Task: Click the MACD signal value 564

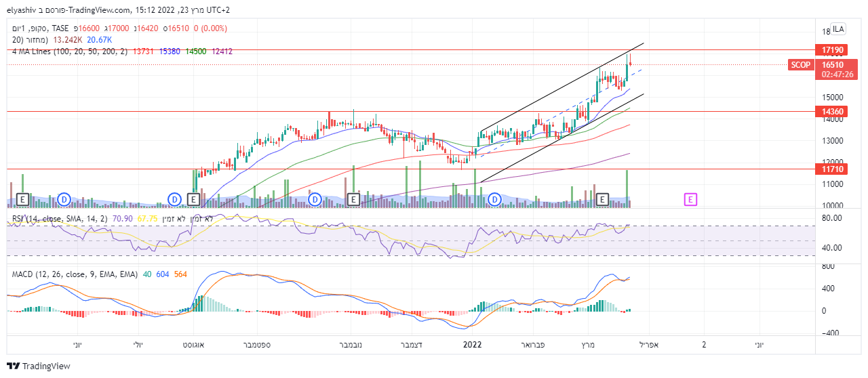Action: 180,274
